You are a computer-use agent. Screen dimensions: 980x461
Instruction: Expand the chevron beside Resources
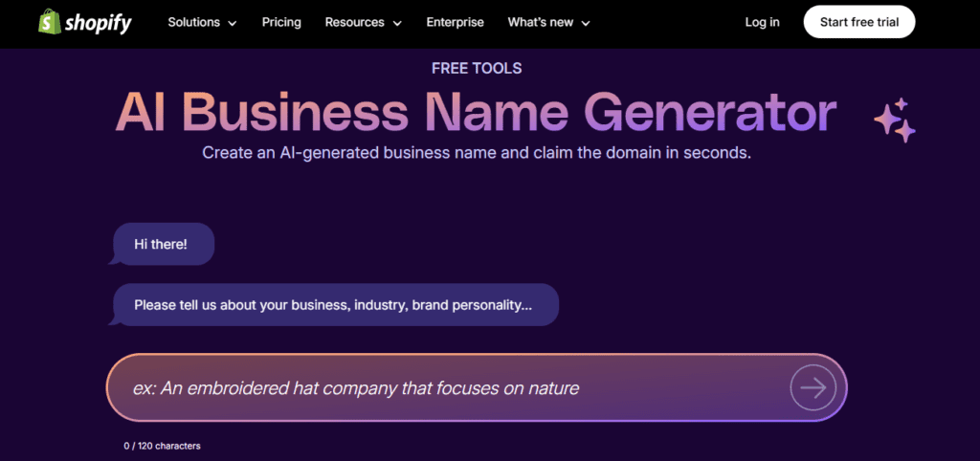397,24
